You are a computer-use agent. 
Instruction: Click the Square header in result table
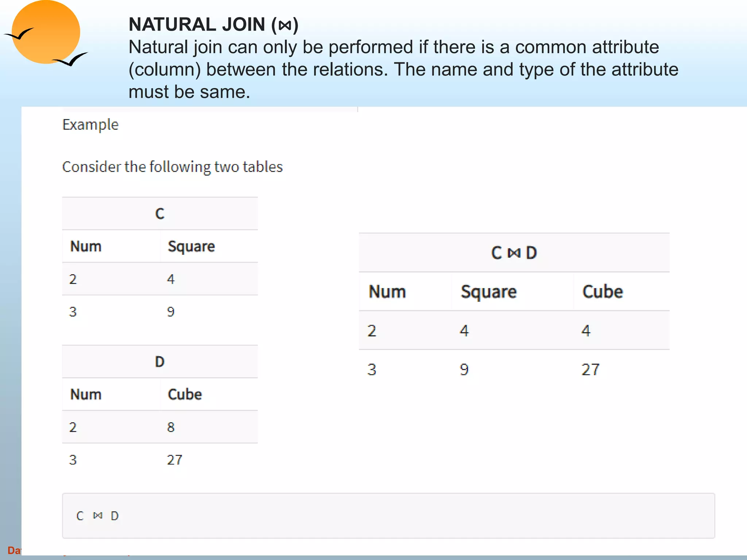point(489,292)
